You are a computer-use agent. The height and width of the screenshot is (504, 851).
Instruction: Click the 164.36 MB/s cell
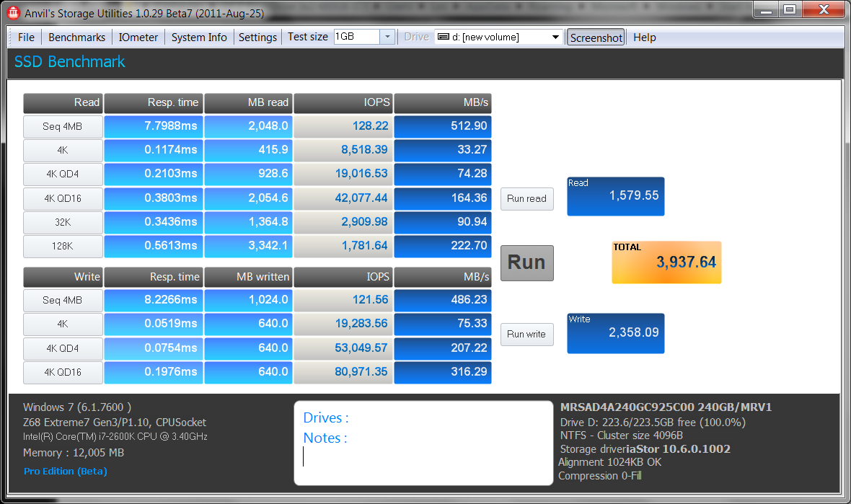coord(443,198)
